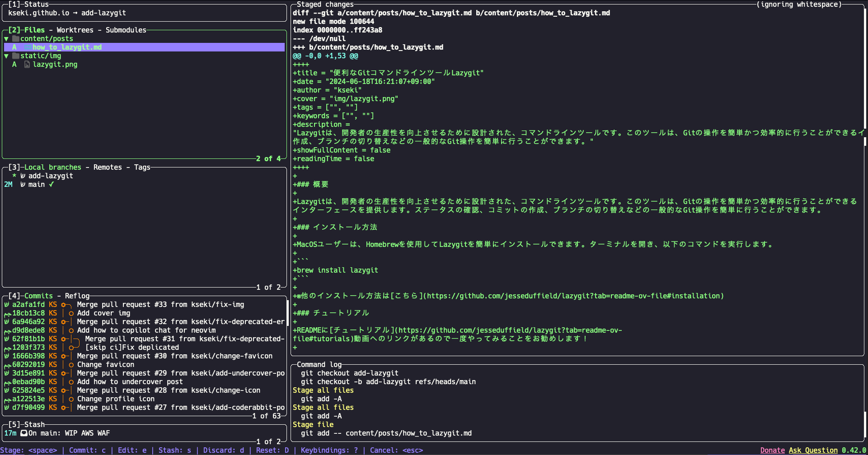The width and height of the screenshot is (868, 455).
Task: Select commit 62f81b1b merge PR #31
Action: click(x=144, y=339)
